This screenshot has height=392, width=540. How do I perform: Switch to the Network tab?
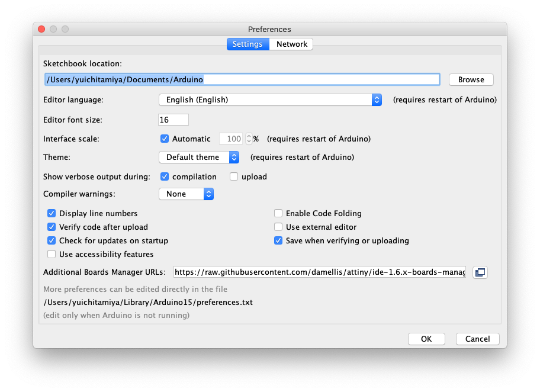pyautogui.click(x=291, y=44)
